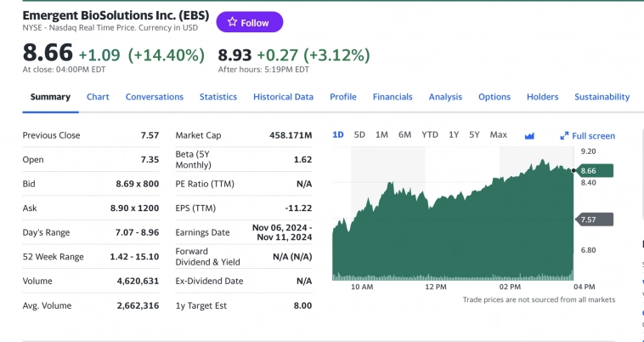Expand the chart to Full screen

(587, 135)
